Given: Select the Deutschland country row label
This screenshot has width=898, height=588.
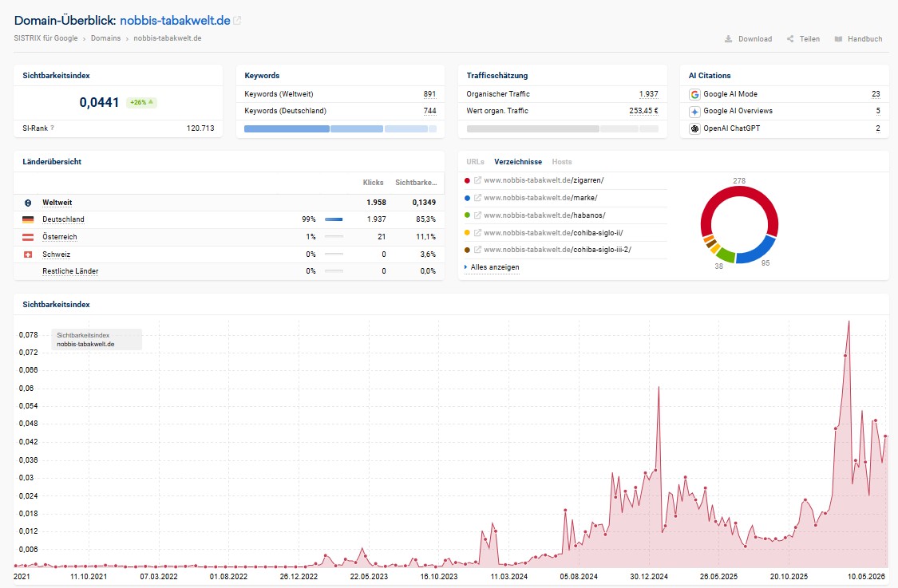Looking at the screenshot, I should pyautogui.click(x=63, y=219).
